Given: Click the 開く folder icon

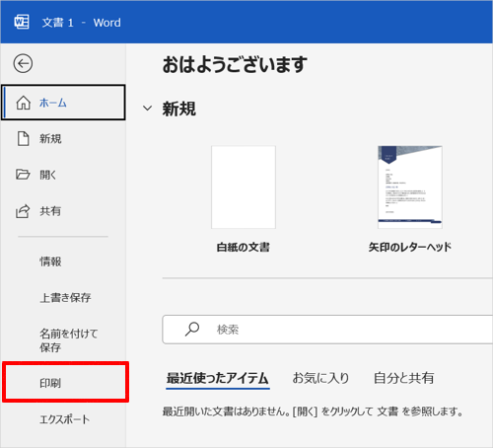Looking at the screenshot, I should point(23,175).
